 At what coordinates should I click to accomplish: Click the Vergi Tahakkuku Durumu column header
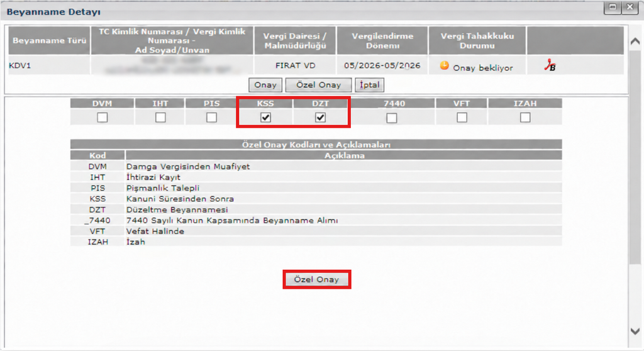coord(477,40)
